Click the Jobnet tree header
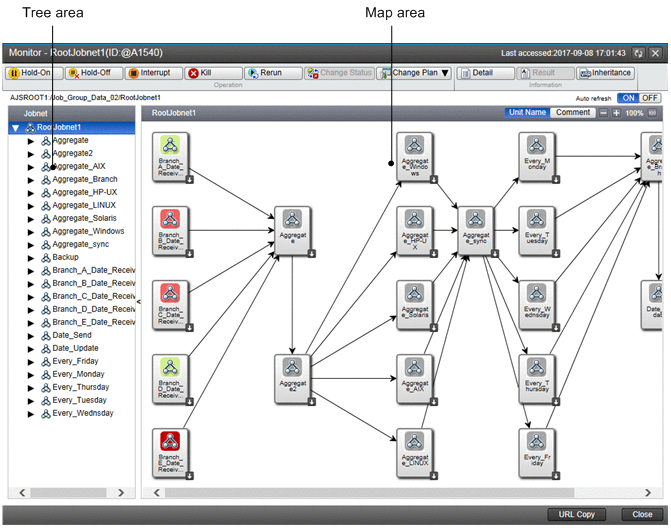The image size is (671, 528). [x=71, y=114]
